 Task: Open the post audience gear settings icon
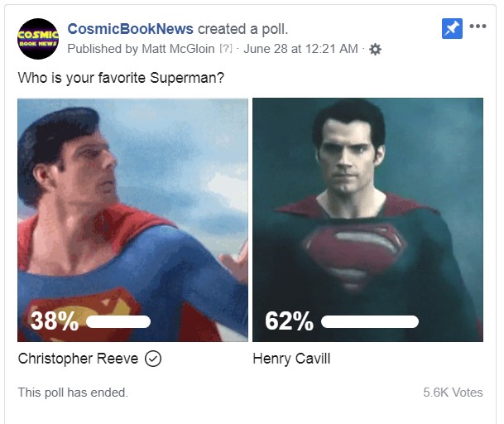pos(375,49)
